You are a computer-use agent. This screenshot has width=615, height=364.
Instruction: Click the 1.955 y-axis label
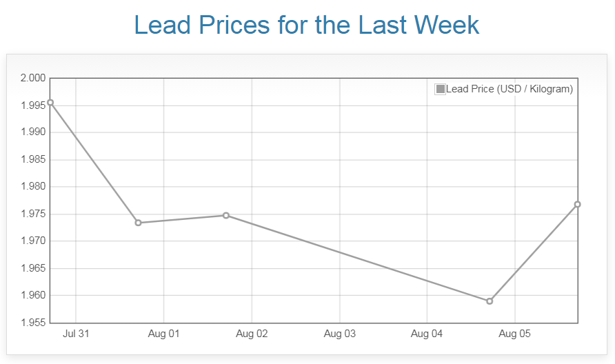coord(33,323)
